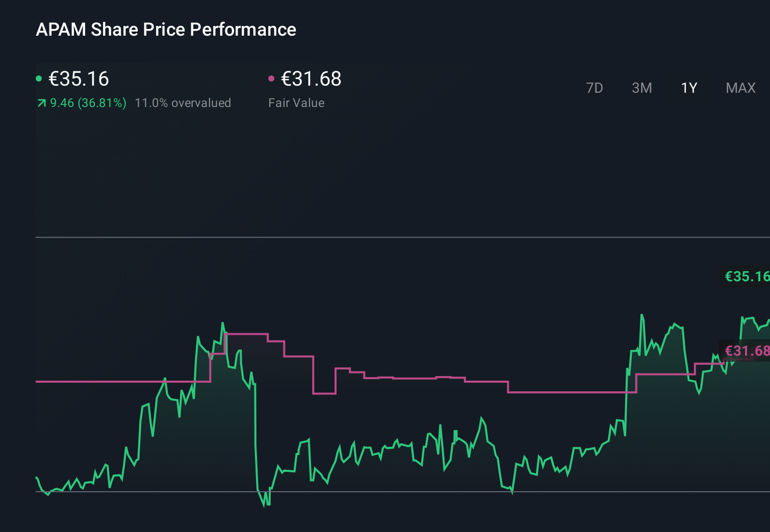Select the 1Y time range
Image resolution: width=770 pixels, height=532 pixels.
[689, 88]
